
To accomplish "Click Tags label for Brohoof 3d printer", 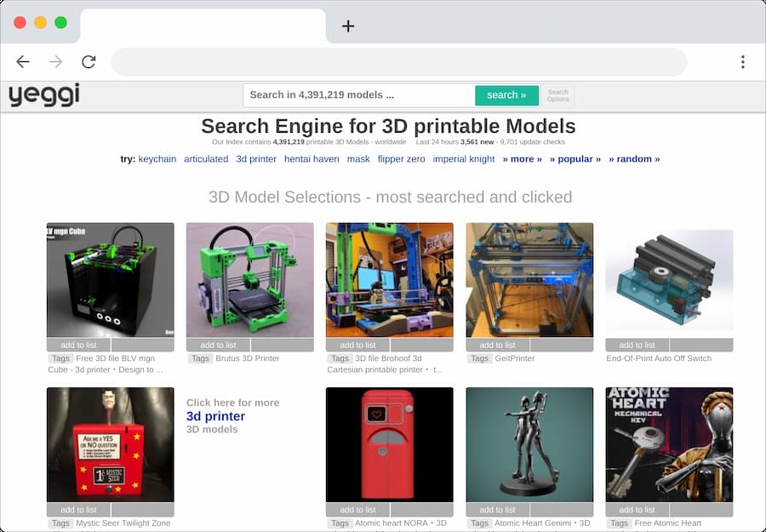I will [340, 358].
